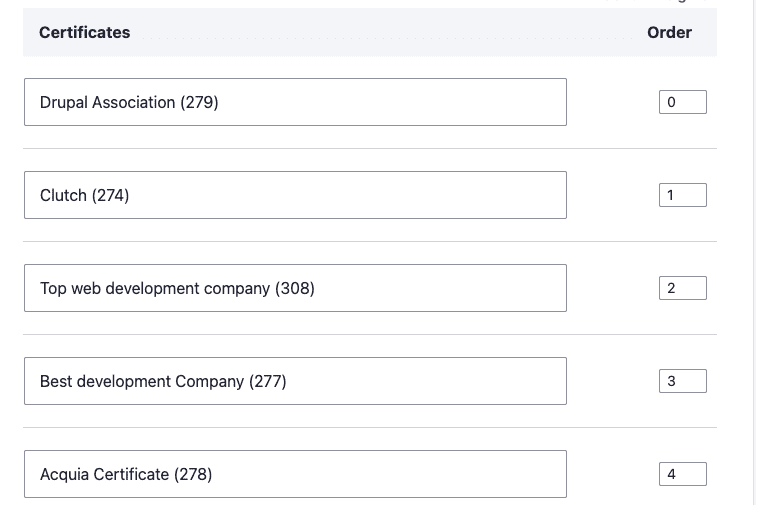Screen dimensions: 764x505
Task: Click the vertical divider right of the table
Action: point(753,250)
